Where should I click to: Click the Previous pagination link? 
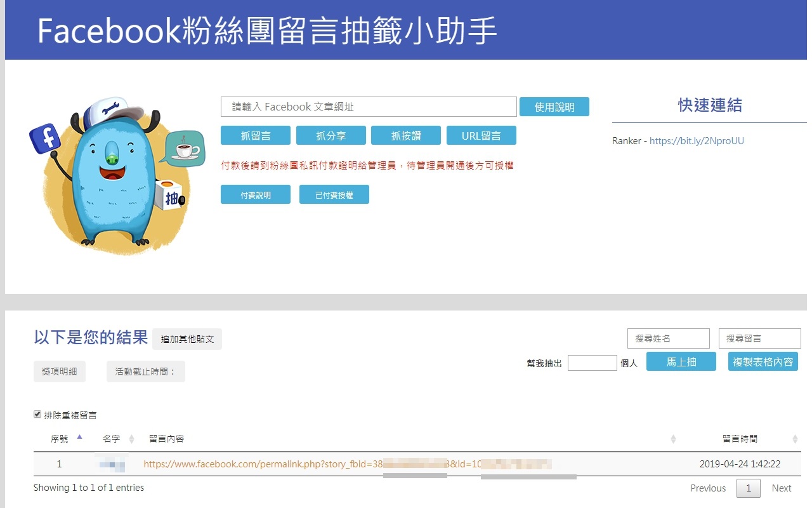pos(708,488)
